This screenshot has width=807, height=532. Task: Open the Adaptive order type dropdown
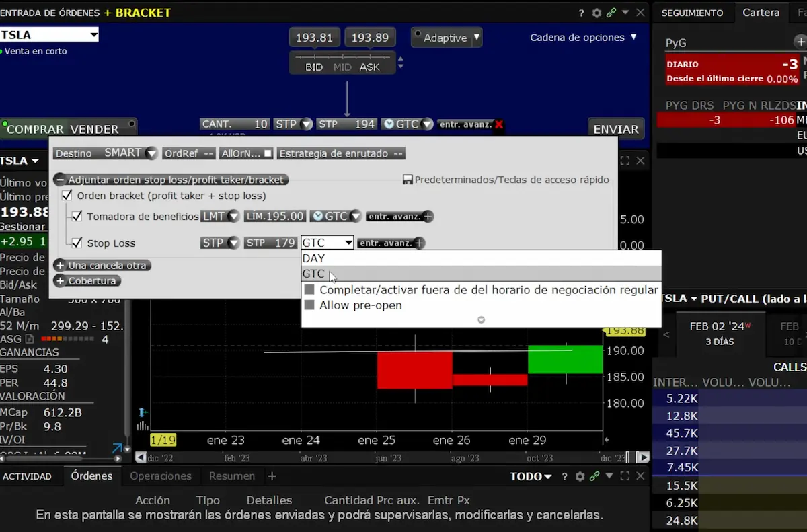pos(476,38)
